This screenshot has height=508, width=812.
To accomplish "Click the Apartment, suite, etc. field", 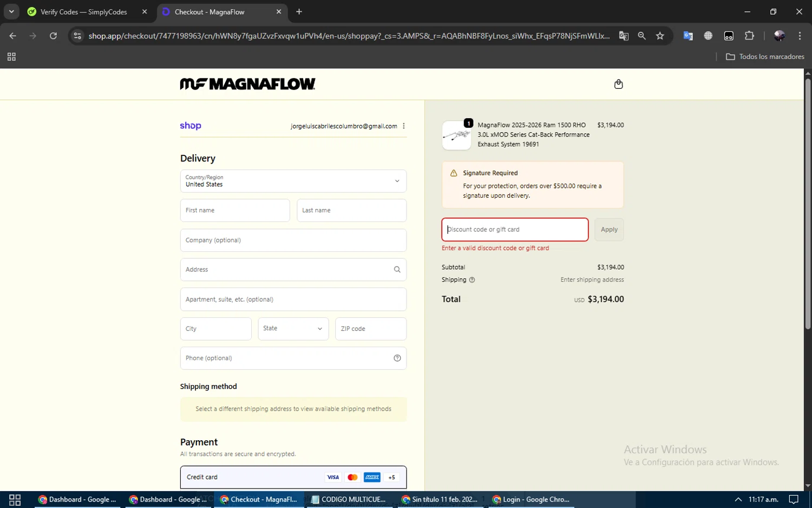I will (293, 299).
